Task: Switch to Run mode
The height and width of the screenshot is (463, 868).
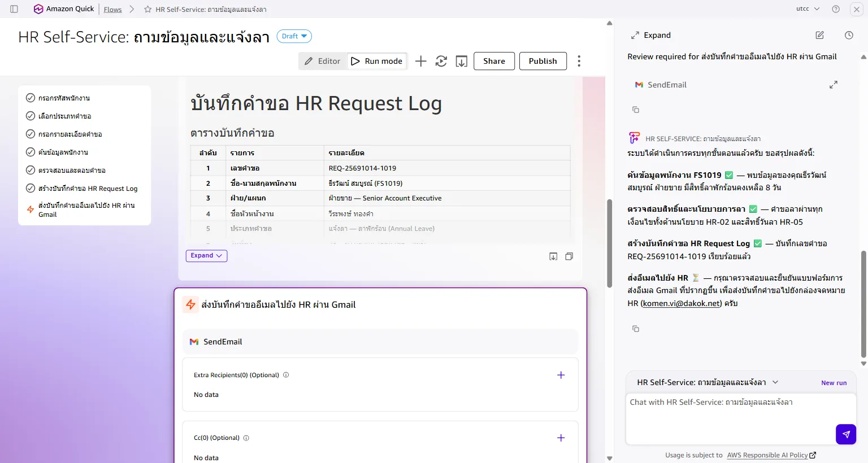Action: pos(377,61)
